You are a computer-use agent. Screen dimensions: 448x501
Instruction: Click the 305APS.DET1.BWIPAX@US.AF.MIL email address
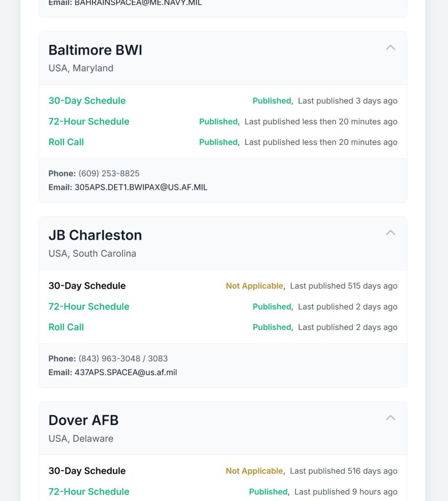coord(141,187)
